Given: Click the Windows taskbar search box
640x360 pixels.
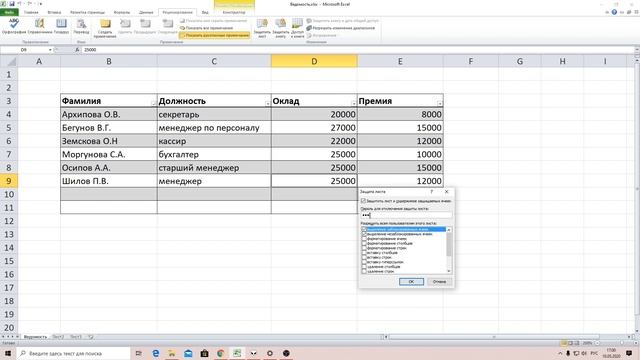Looking at the screenshot, I should (x=73, y=353).
